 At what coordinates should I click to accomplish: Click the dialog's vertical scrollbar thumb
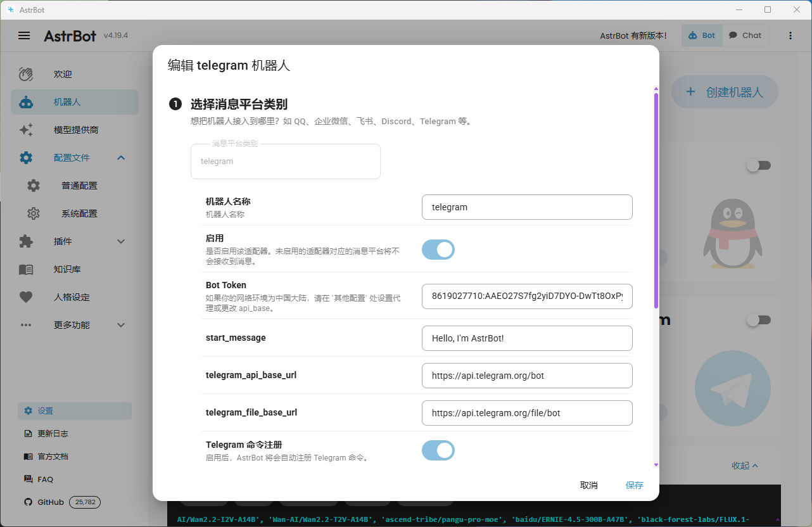[656, 201]
